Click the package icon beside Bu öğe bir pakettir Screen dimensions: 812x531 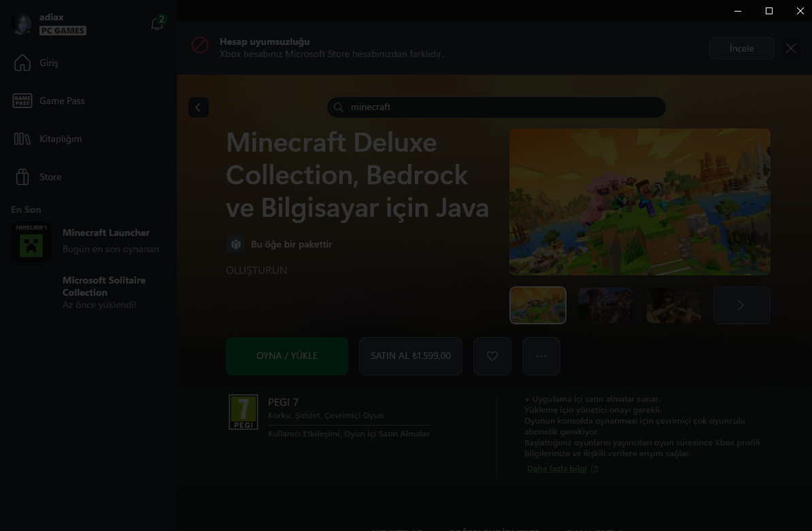235,244
